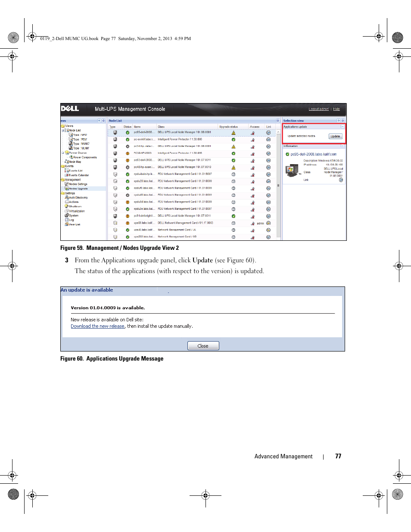Screen dimensions: 411x532
Task: Click the link icon for the pc65-dell-2008 row
Action: click(268, 133)
